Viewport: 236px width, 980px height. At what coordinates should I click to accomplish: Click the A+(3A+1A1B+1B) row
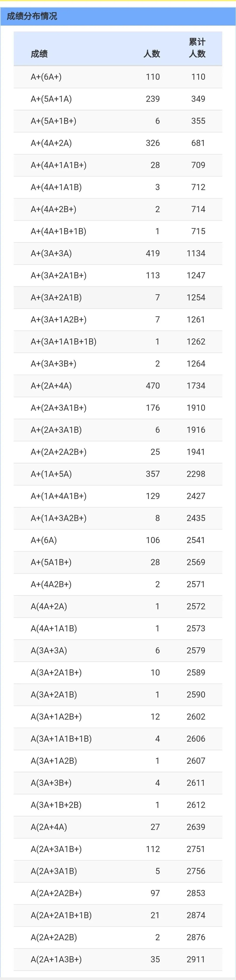pyautogui.click(x=118, y=342)
